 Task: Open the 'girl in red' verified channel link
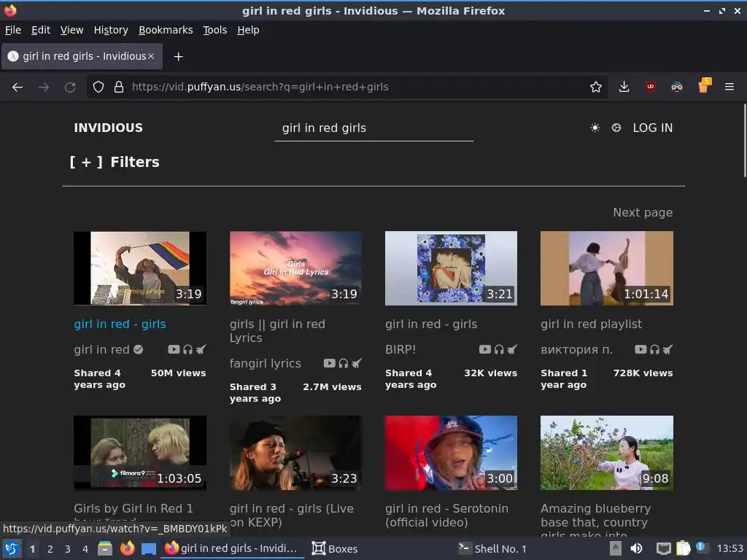pos(108,349)
